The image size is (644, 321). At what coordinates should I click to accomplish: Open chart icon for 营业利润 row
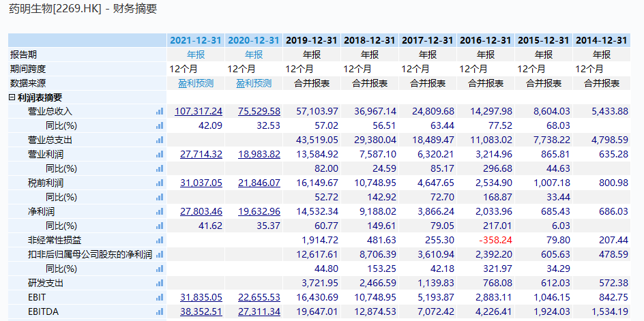point(160,154)
